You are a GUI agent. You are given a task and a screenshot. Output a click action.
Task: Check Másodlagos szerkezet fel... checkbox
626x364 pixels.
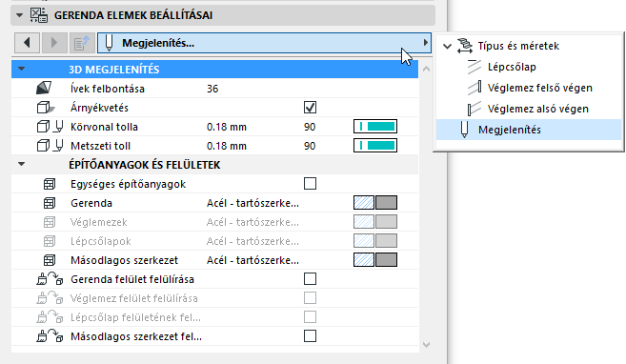point(311,336)
